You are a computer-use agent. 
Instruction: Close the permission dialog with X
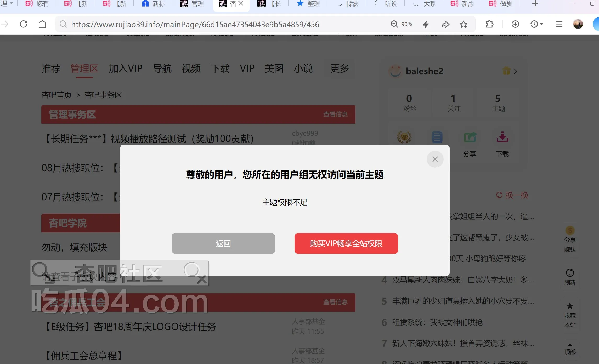point(435,159)
